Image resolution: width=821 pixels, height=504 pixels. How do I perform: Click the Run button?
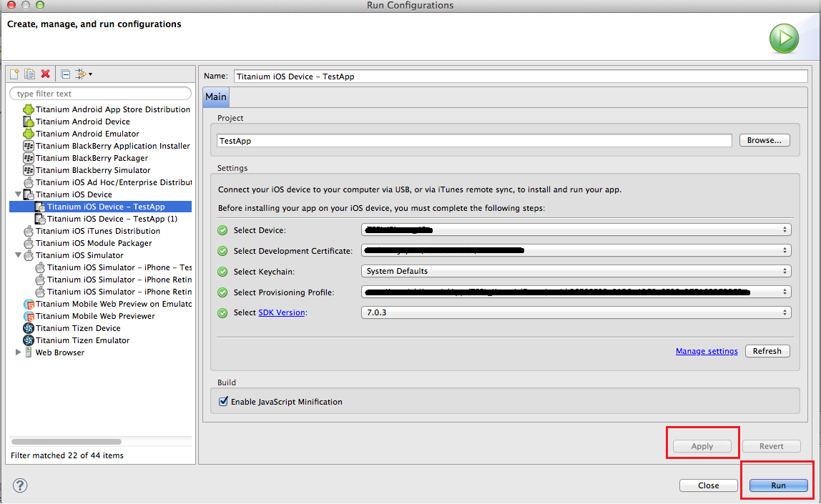coord(779,485)
